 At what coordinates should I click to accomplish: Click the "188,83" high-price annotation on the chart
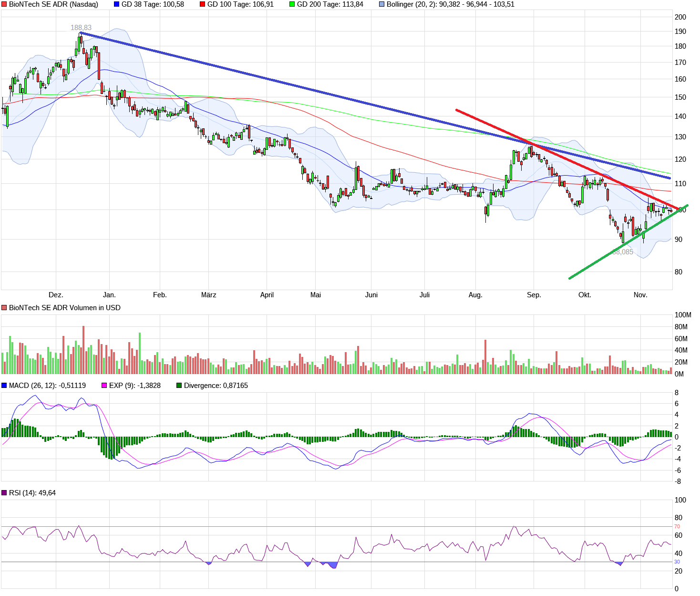[x=81, y=28]
